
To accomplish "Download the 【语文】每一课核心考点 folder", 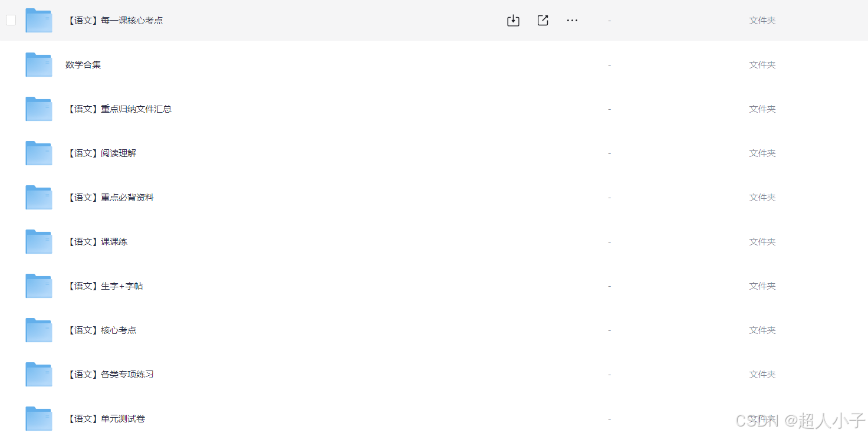I will coord(513,21).
